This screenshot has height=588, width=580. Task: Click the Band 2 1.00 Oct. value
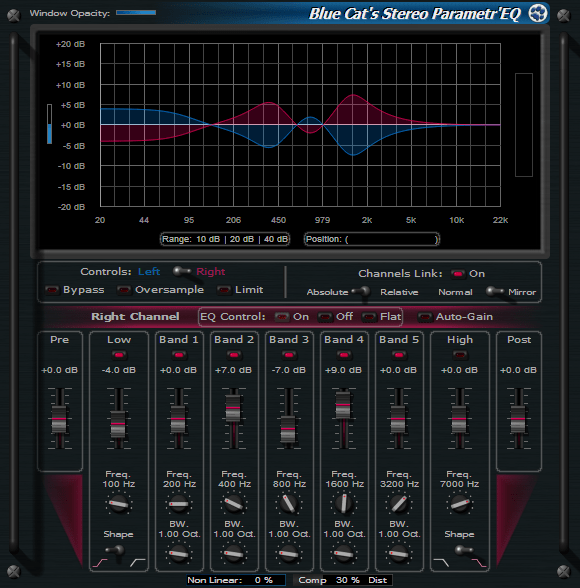click(x=234, y=534)
